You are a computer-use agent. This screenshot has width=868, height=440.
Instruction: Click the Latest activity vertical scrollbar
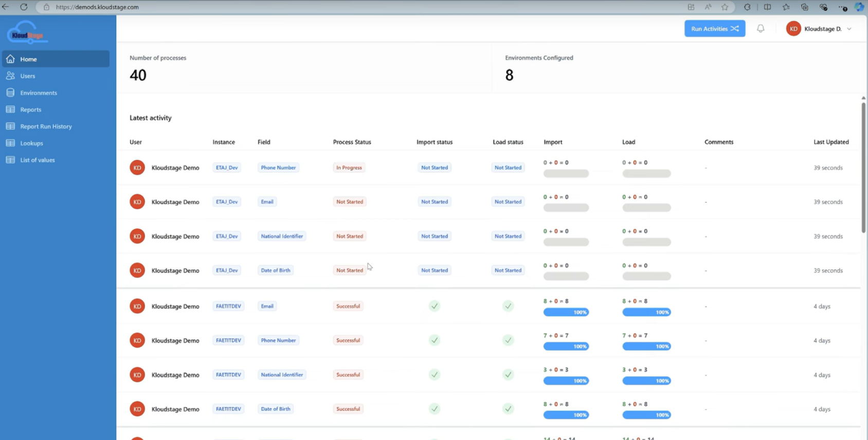tap(863, 167)
